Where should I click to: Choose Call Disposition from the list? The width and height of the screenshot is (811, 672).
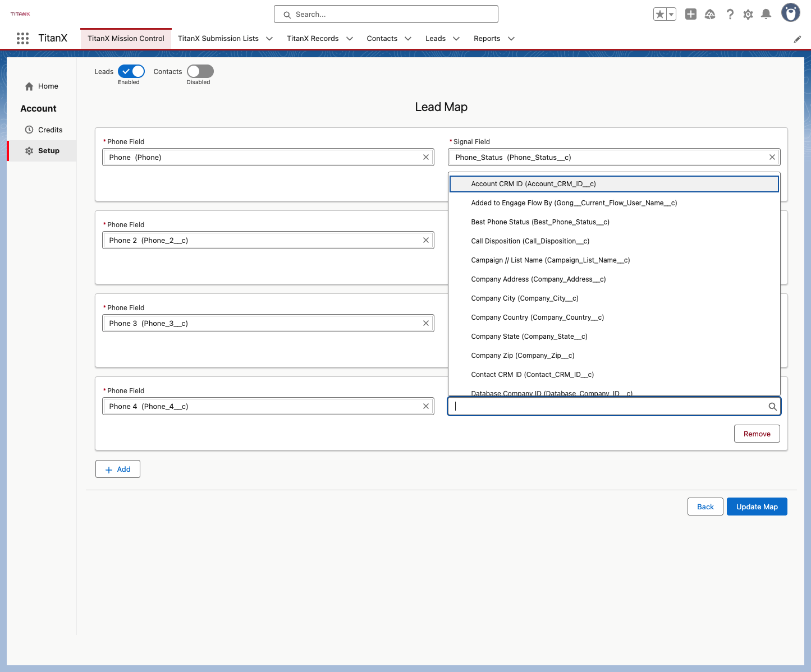614,241
